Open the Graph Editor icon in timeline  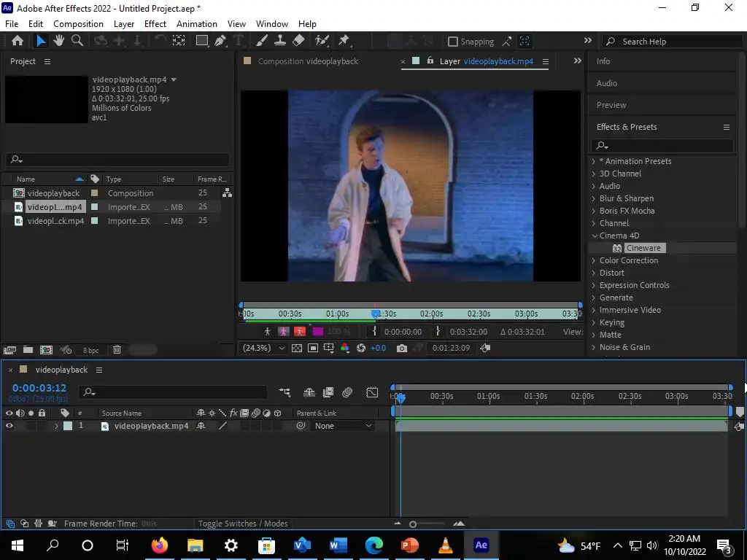pyautogui.click(x=372, y=392)
